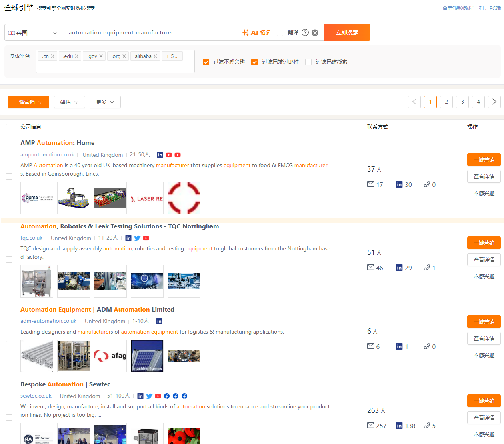Uncheck 过滤不感兴趣 checkbox
The height and width of the screenshot is (444, 504).
[206, 62]
